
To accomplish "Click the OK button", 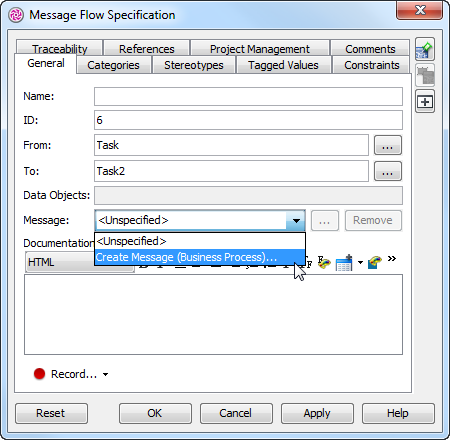I will tap(155, 413).
